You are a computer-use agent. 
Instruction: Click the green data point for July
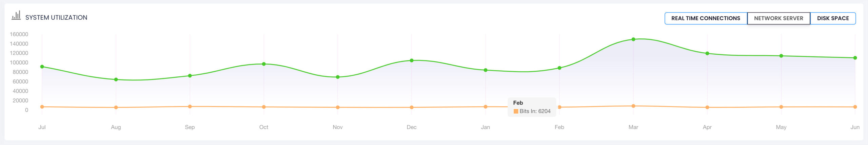click(42, 67)
